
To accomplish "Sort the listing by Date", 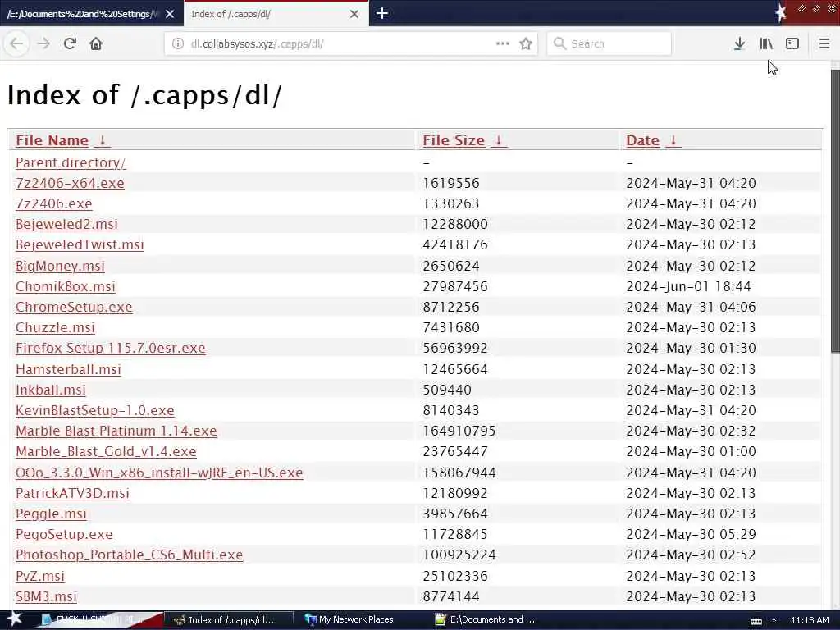I will [642, 140].
